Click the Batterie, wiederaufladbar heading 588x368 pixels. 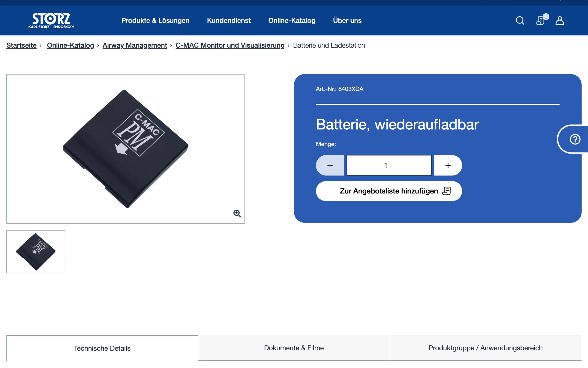(x=397, y=124)
